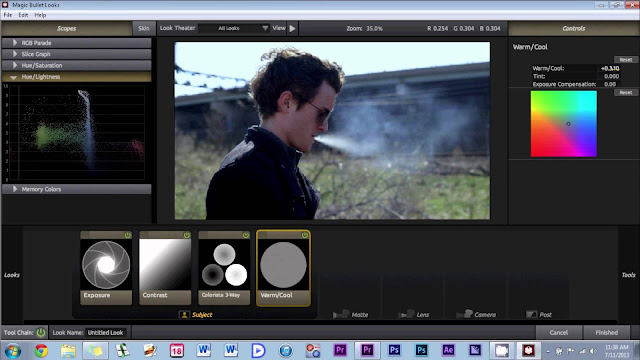
Task: Reset the Warm/Cool values
Action: tap(626, 60)
